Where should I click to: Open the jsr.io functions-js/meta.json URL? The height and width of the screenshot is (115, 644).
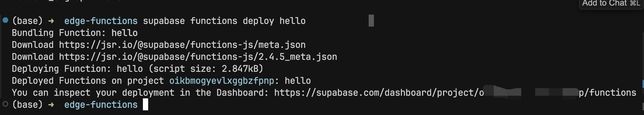[182, 45]
